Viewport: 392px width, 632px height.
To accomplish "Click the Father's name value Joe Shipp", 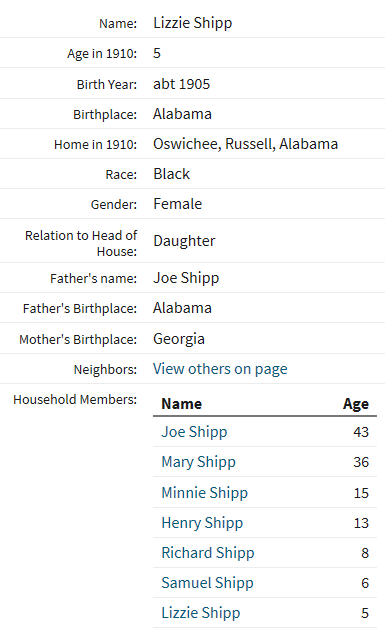I will (x=186, y=278).
